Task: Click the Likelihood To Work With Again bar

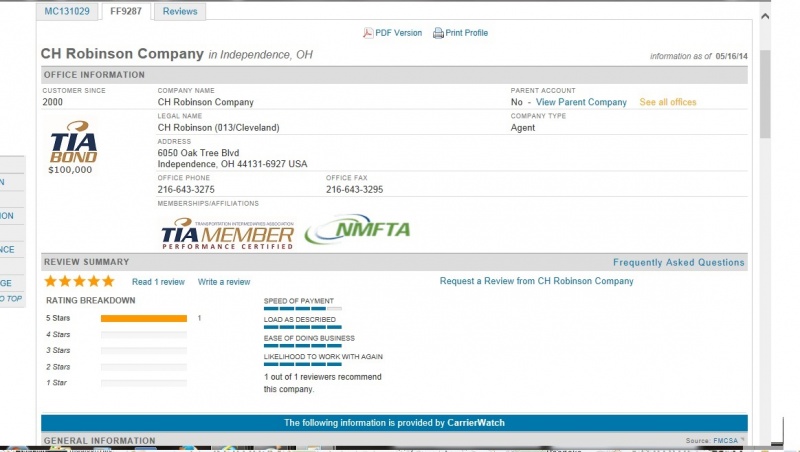Action: tap(303, 364)
